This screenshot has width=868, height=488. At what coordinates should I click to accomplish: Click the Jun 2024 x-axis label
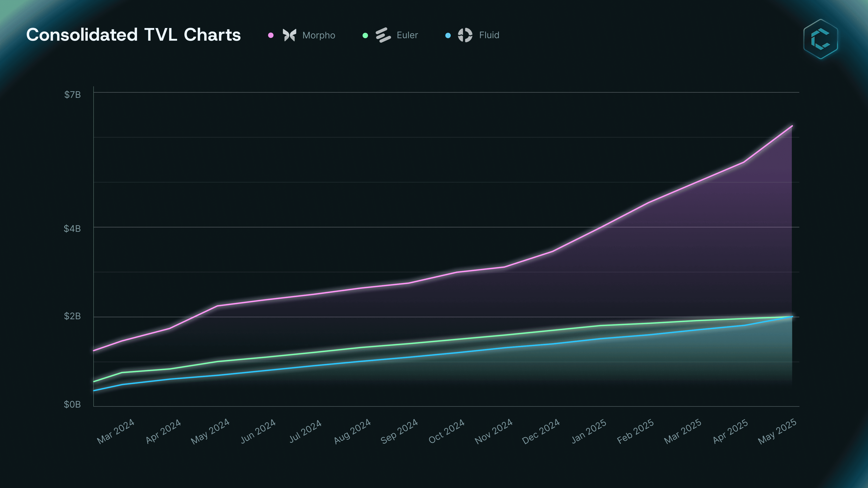click(258, 432)
